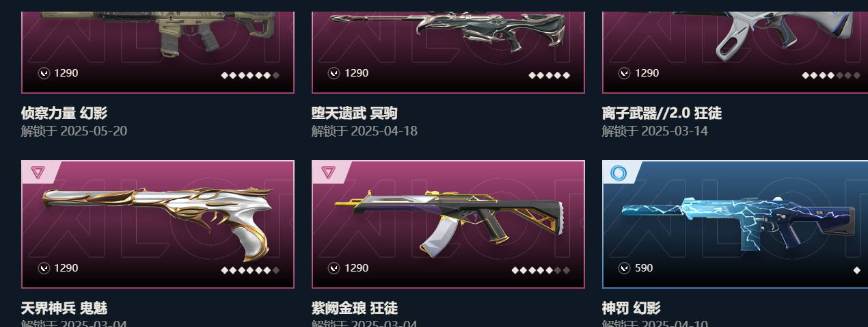Click the single level diamond on 神罚 幻影

click(x=857, y=270)
